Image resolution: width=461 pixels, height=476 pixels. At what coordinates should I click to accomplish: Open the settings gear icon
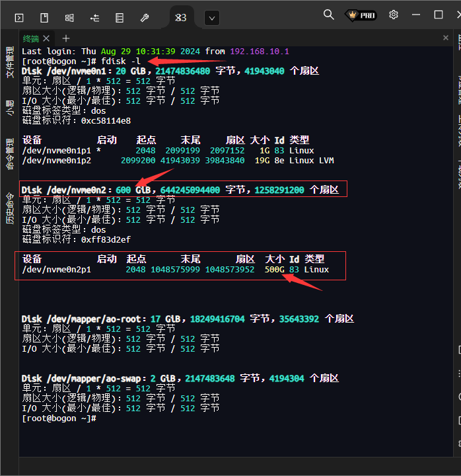tap(394, 15)
